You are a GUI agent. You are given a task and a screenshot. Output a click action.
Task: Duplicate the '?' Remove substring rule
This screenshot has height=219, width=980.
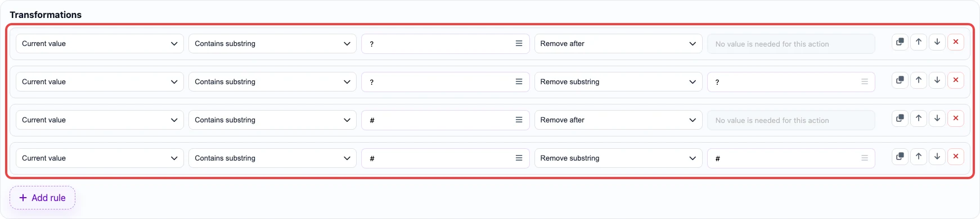(x=900, y=80)
